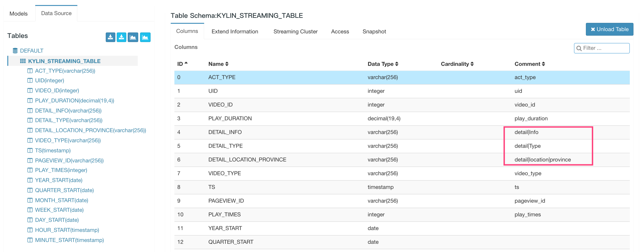Click the light blue download icon
Screen dimensions: 644x252
click(122, 37)
